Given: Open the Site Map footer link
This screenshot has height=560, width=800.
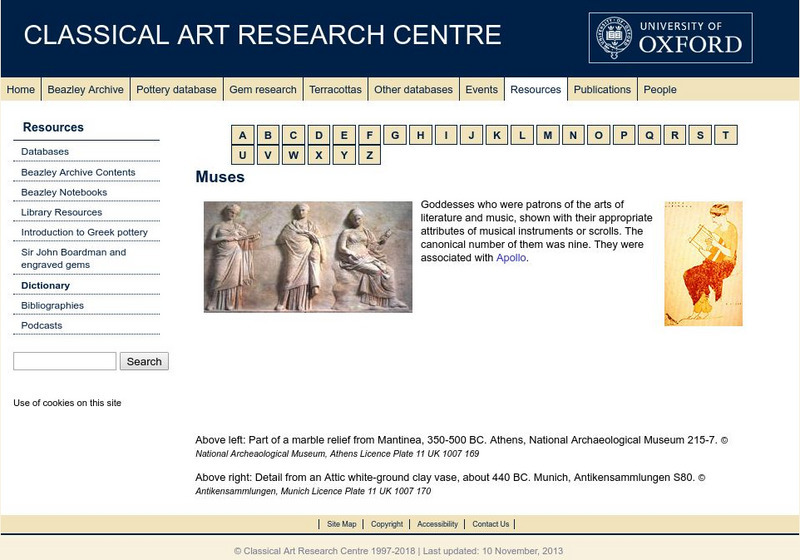Looking at the screenshot, I should click(x=341, y=524).
